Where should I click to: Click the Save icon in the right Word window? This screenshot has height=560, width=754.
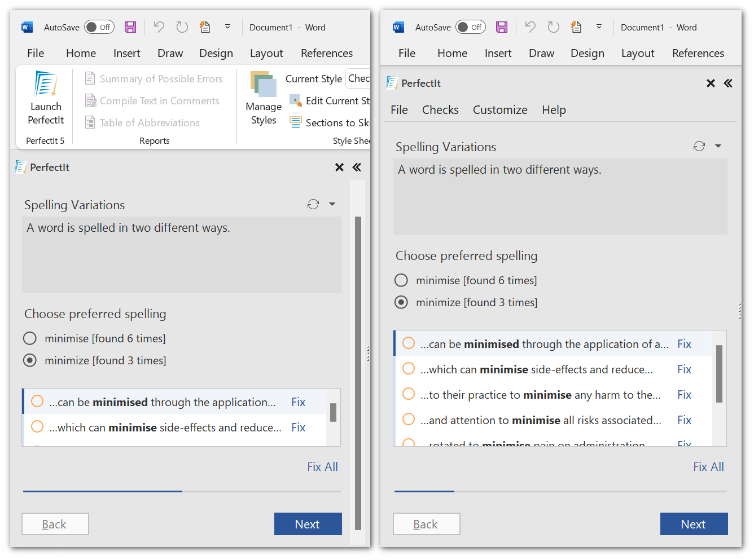[x=502, y=27]
